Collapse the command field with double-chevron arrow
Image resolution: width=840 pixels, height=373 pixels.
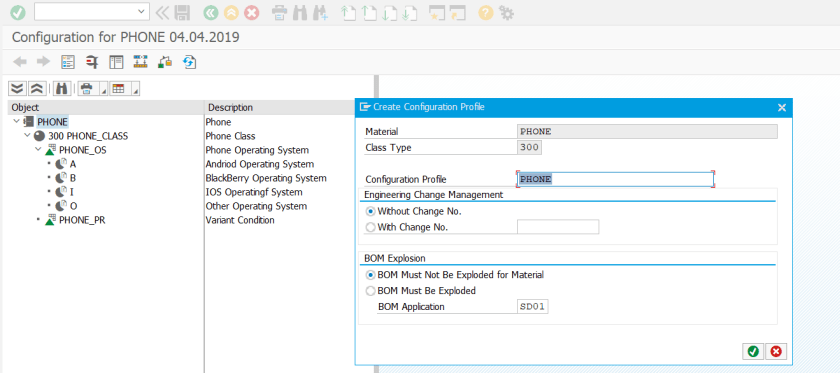point(163,12)
